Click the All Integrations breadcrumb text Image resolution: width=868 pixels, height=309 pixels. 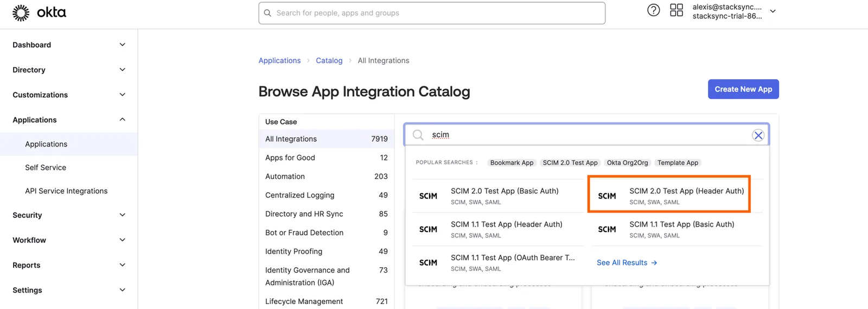click(384, 60)
